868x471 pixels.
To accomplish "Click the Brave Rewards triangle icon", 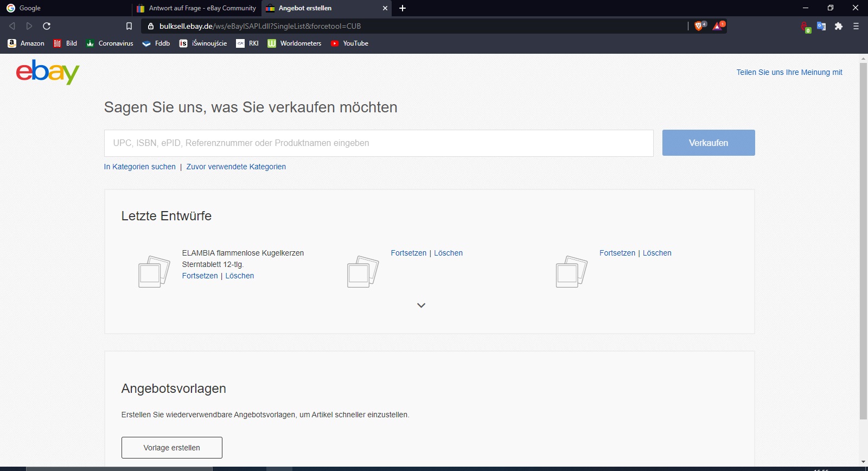I will 718,26.
